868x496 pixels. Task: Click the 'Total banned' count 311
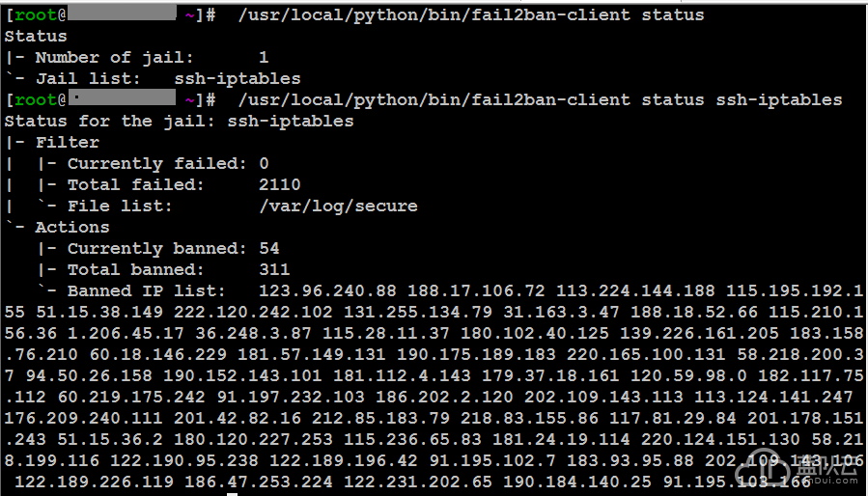[x=274, y=269]
